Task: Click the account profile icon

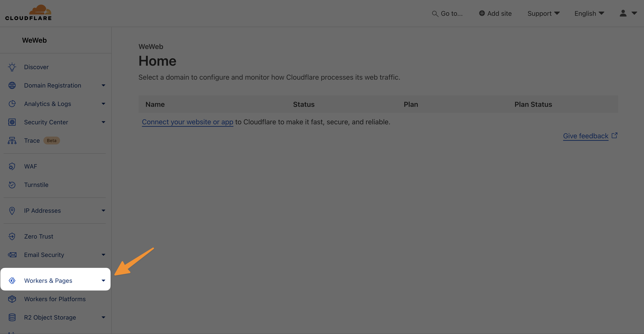Action: click(623, 13)
